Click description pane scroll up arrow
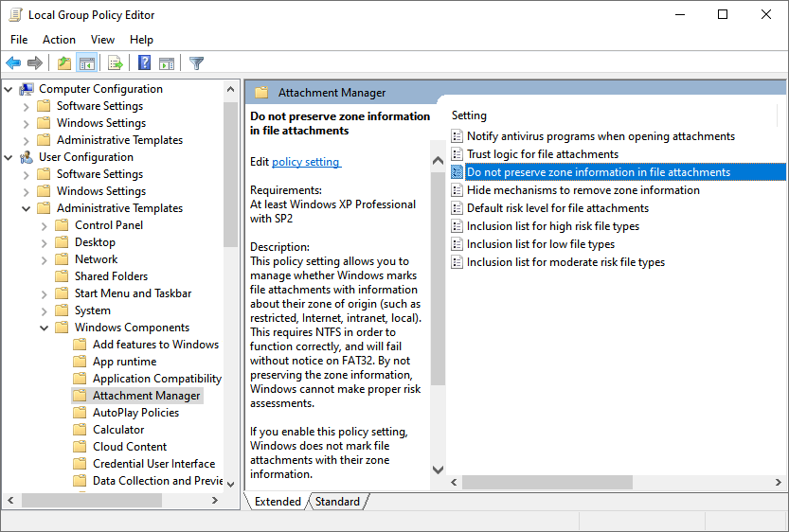This screenshot has height=532, width=789. [x=438, y=161]
